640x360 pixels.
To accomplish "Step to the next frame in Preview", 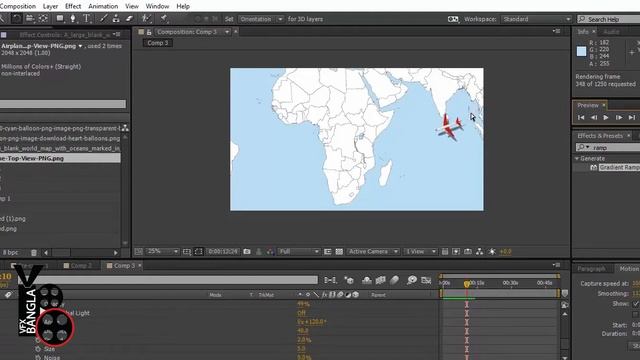I will click(x=619, y=118).
